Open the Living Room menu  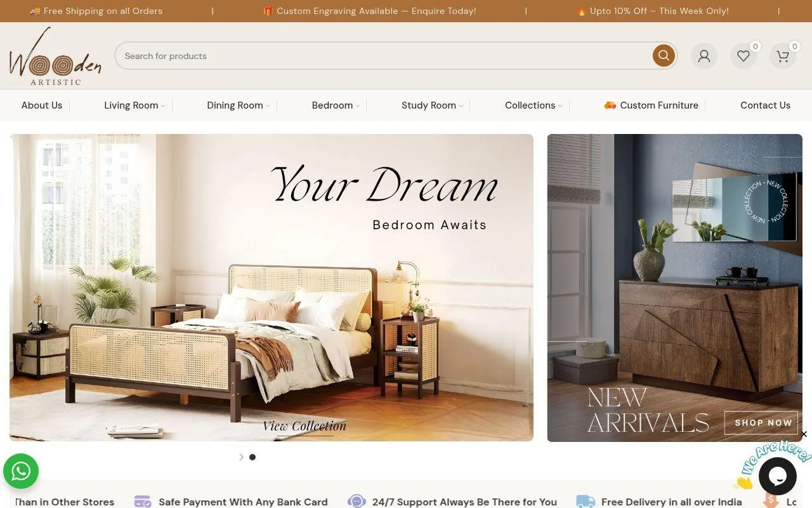click(131, 105)
